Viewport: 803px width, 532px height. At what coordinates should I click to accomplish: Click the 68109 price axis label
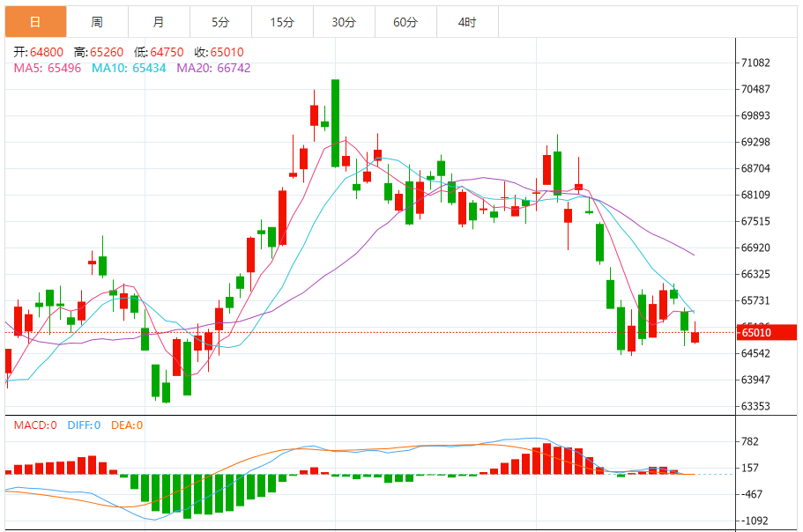756,195
